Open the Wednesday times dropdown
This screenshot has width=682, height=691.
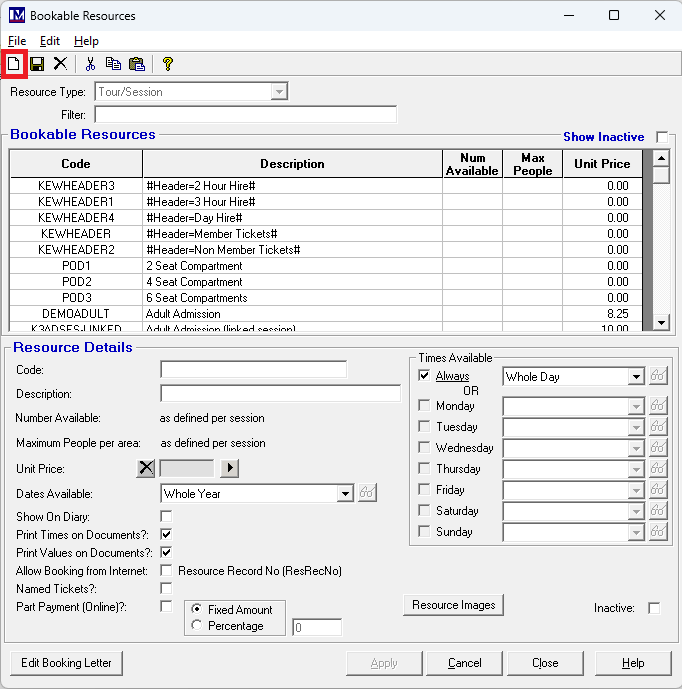click(636, 448)
